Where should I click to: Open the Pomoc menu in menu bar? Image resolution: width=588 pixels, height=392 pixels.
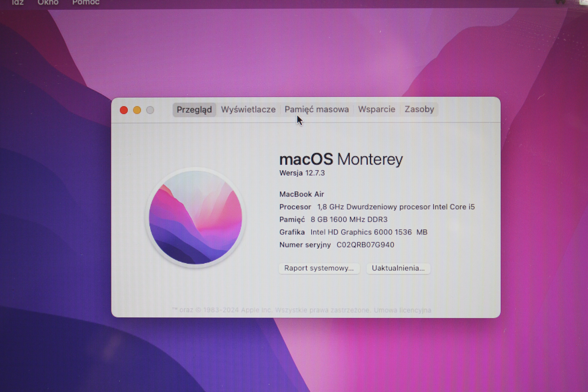(86, 2)
